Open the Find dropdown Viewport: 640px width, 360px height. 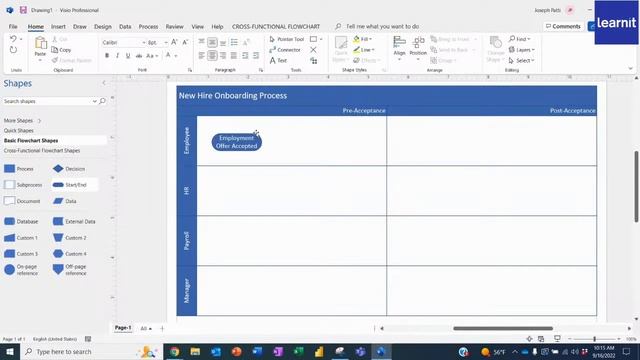[x=519, y=39]
